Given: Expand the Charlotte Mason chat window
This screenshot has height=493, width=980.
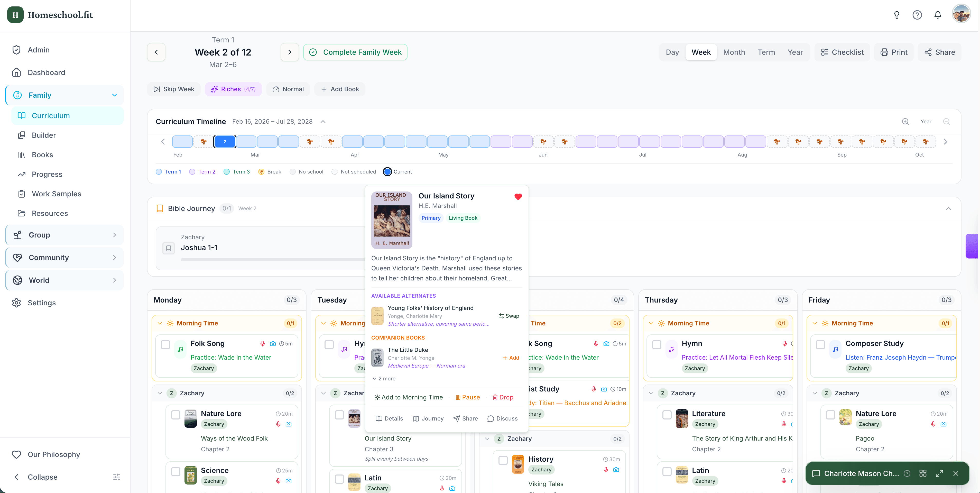Looking at the screenshot, I should 939,473.
